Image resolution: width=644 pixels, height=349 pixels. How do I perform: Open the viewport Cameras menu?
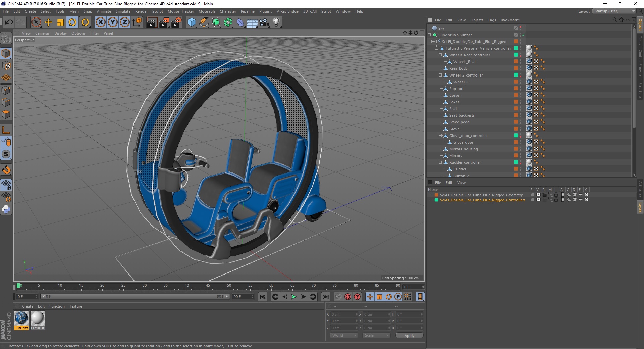[x=42, y=33]
